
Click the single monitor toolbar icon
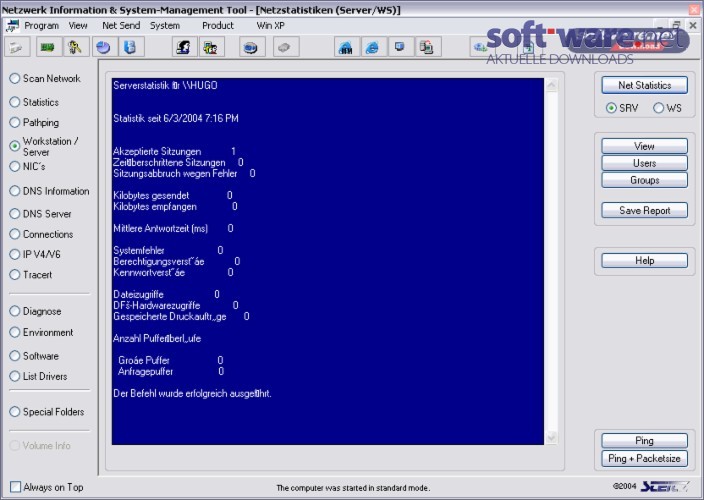(x=400, y=47)
